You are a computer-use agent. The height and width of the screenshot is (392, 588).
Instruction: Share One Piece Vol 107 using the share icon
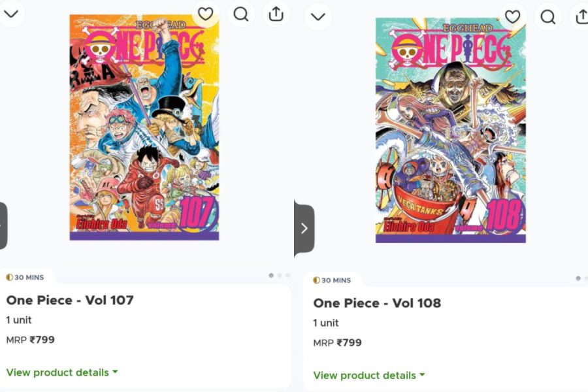click(276, 15)
